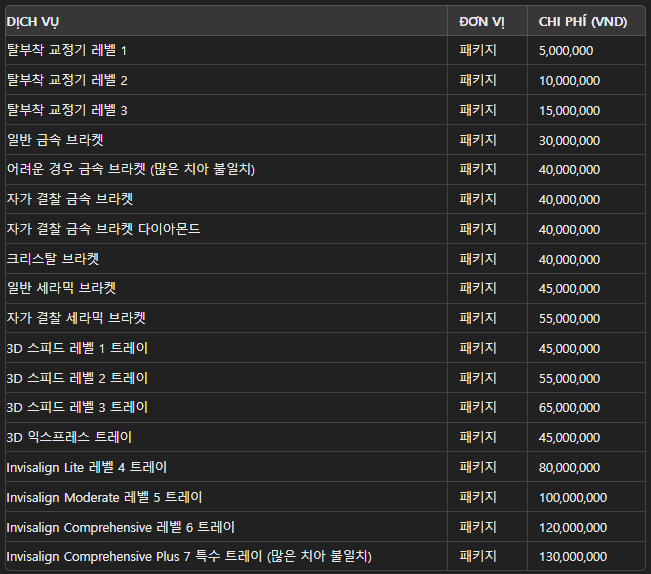651x574 pixels.
Task: Click '40,000,000' in the 크리스탈 브라켓 row
Action: (x=569, y=259)
